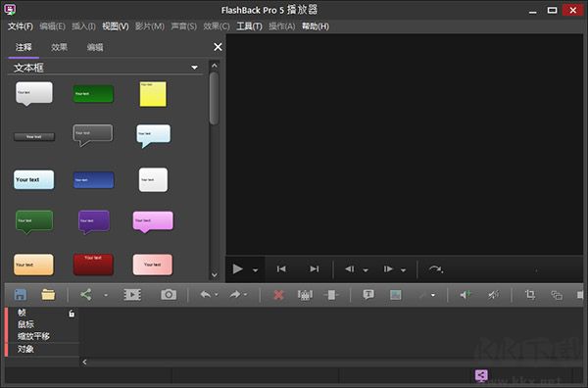Select the yellow sticky note textbox

point(153,94)
